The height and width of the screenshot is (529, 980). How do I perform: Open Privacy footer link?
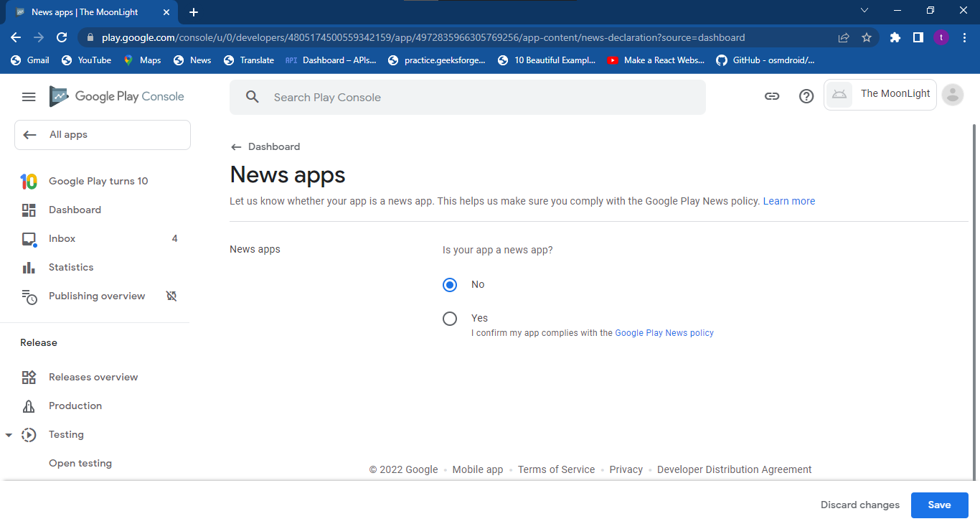[x=626, y=469]
